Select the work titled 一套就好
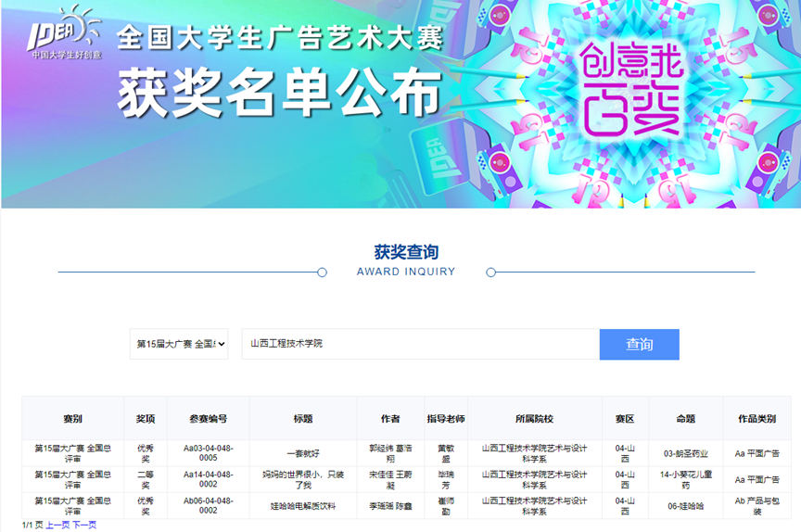This screenshot has width=801, height=532. tap(302, 454)
